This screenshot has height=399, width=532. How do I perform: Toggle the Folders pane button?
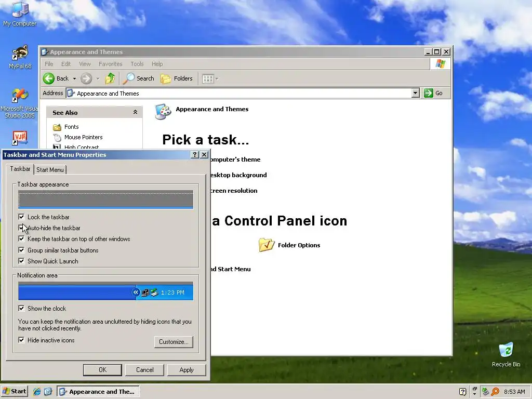[x=177, y=79]
